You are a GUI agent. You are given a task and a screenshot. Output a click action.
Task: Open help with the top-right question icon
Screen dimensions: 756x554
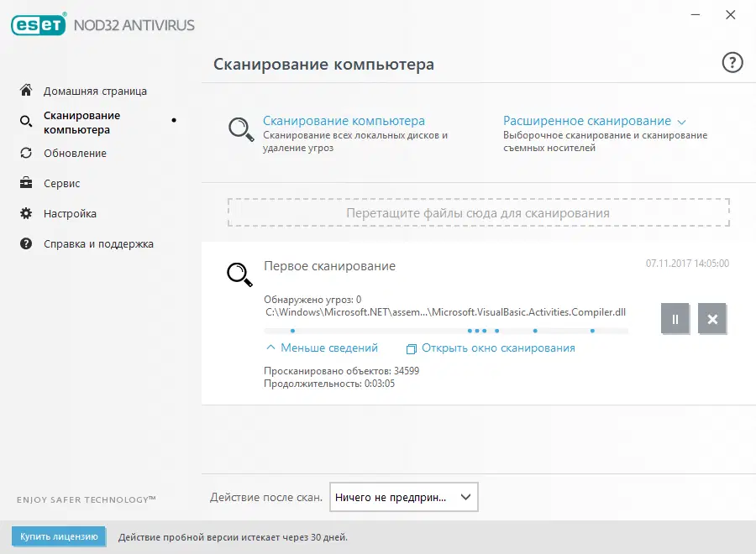732,62
